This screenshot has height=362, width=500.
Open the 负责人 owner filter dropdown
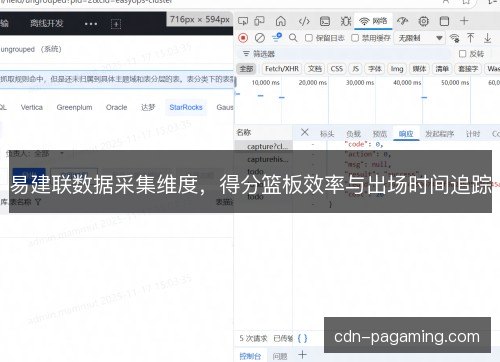34,154
